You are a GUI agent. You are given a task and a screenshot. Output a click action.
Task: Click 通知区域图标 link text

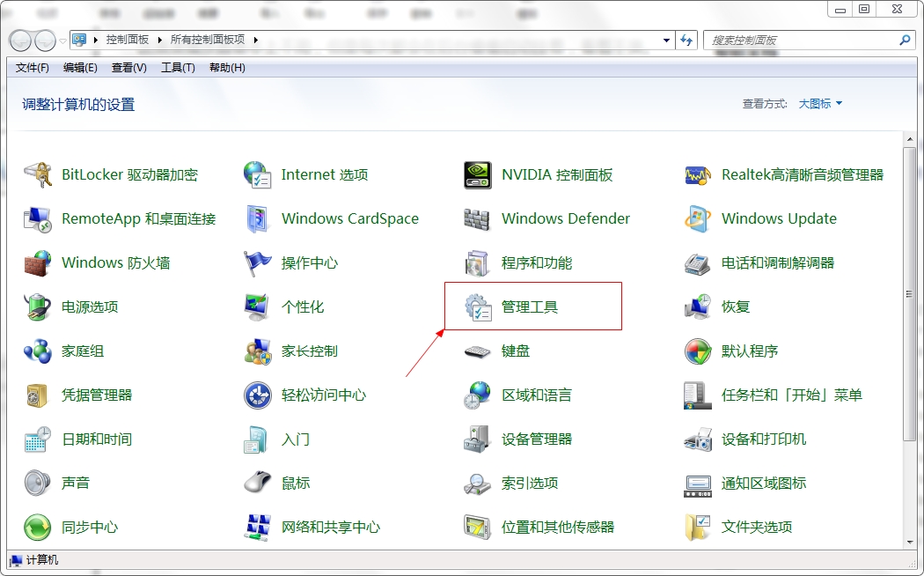coord(764,483)
